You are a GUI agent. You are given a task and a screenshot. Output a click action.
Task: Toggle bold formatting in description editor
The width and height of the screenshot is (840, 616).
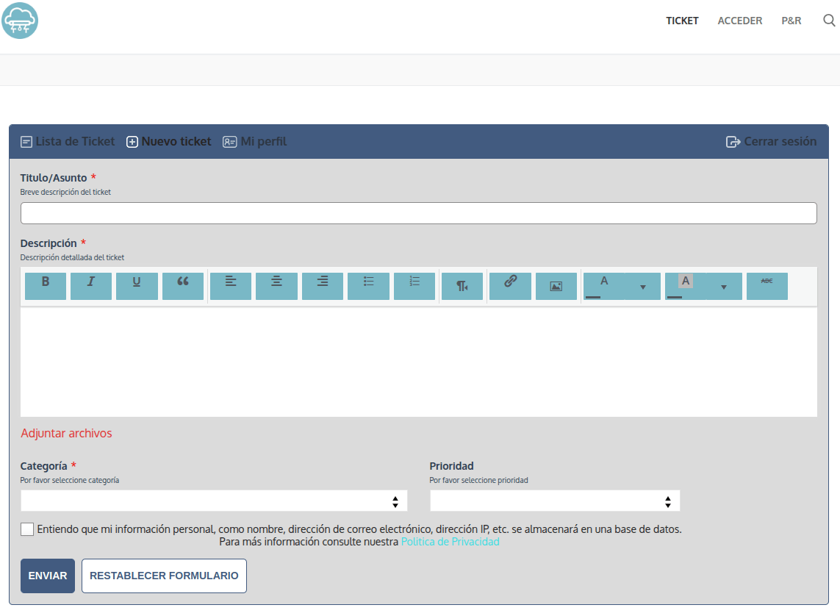pos(46,286)
